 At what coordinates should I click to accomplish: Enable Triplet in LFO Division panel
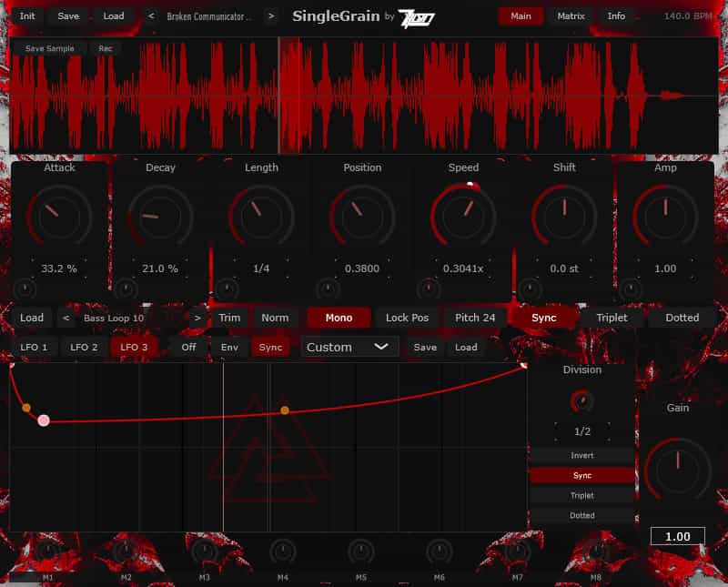click(582, 495)
